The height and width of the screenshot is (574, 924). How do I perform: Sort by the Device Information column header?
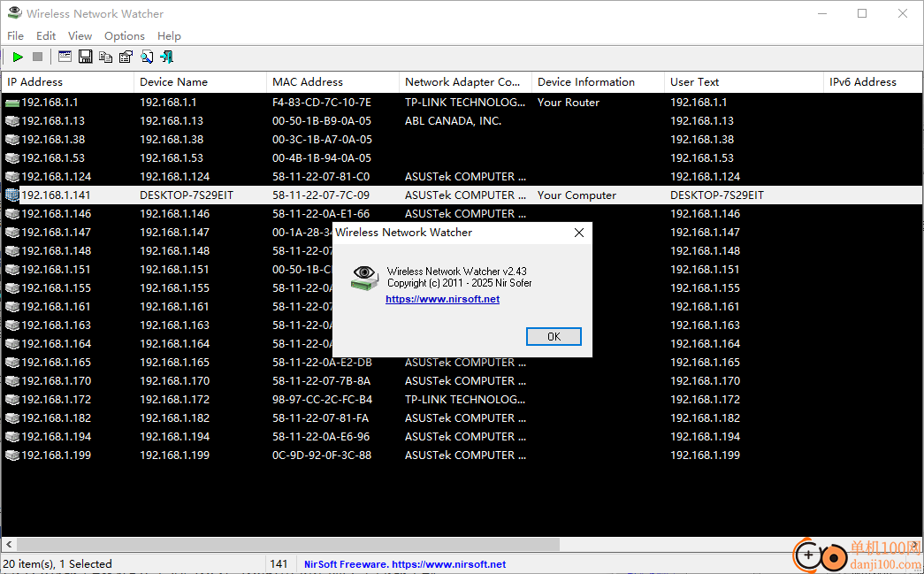pyautogui.click(x=598, y=82)
